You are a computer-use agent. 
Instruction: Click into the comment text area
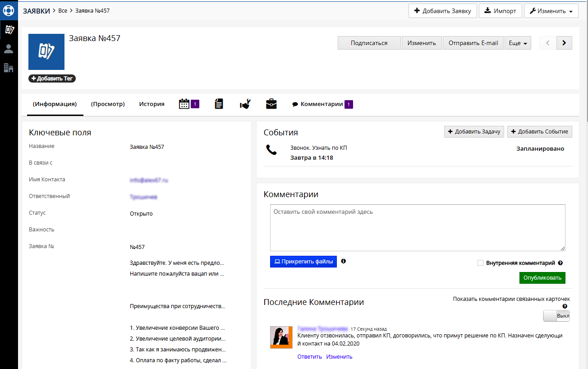[417, 228]
